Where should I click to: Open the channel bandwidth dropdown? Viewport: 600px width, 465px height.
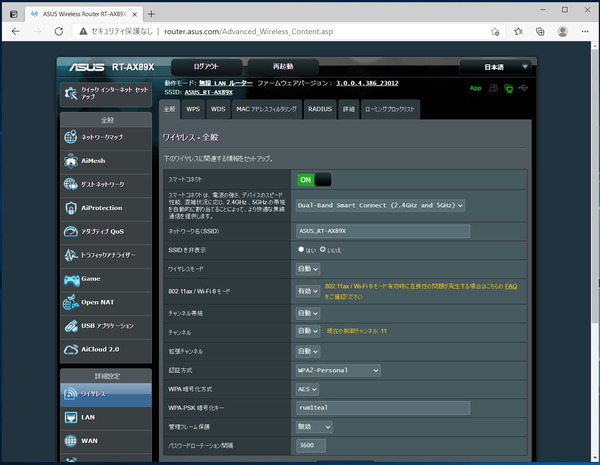click(308, 313)
